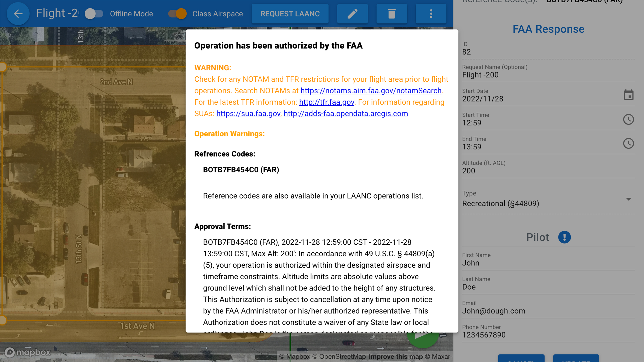Open the Start Date calendar icon
644x362 pixels.
coord(629,95)
